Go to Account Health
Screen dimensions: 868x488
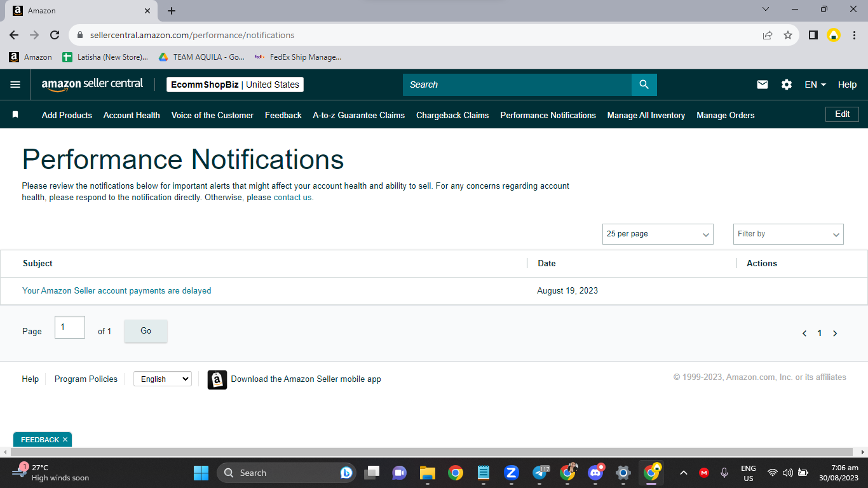click(x=132, y=115)
